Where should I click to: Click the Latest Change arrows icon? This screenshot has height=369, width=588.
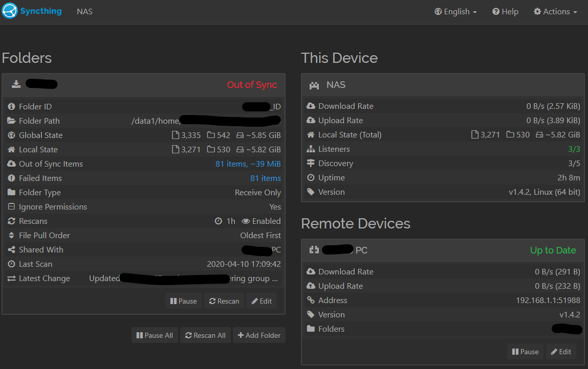12,279
